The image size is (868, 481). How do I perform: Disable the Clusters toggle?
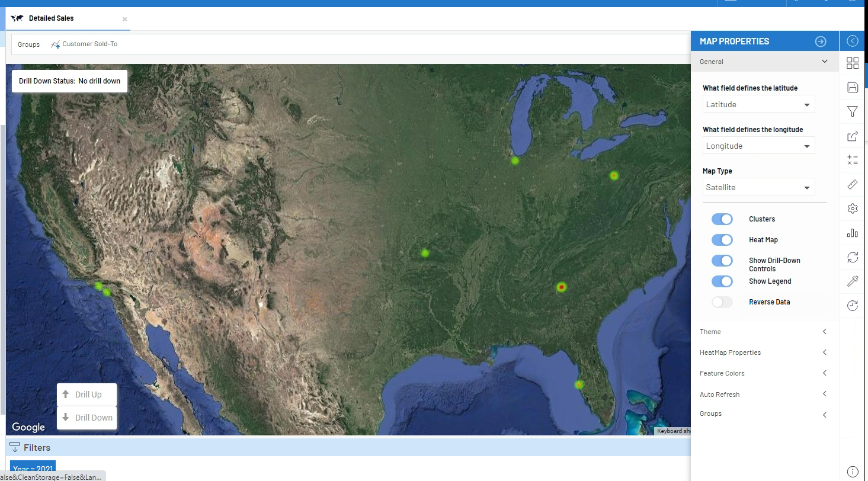tap(722, 219)
